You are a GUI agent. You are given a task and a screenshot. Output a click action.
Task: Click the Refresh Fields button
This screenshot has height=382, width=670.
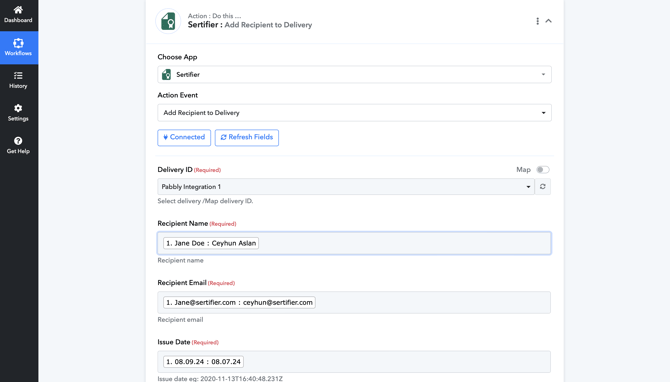pyautogui.click(x=247, y=138)
